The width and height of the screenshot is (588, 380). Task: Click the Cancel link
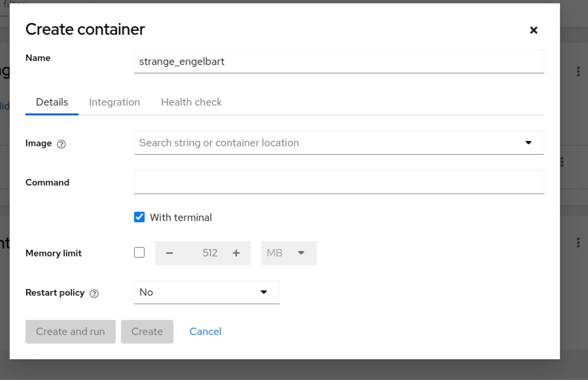click(205, 331)
